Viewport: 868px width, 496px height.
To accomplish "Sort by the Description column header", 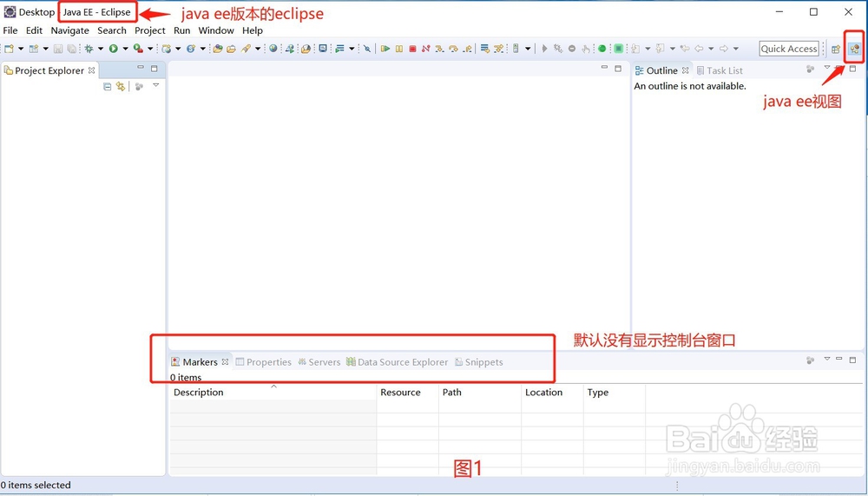I will (x=273, y=392).
